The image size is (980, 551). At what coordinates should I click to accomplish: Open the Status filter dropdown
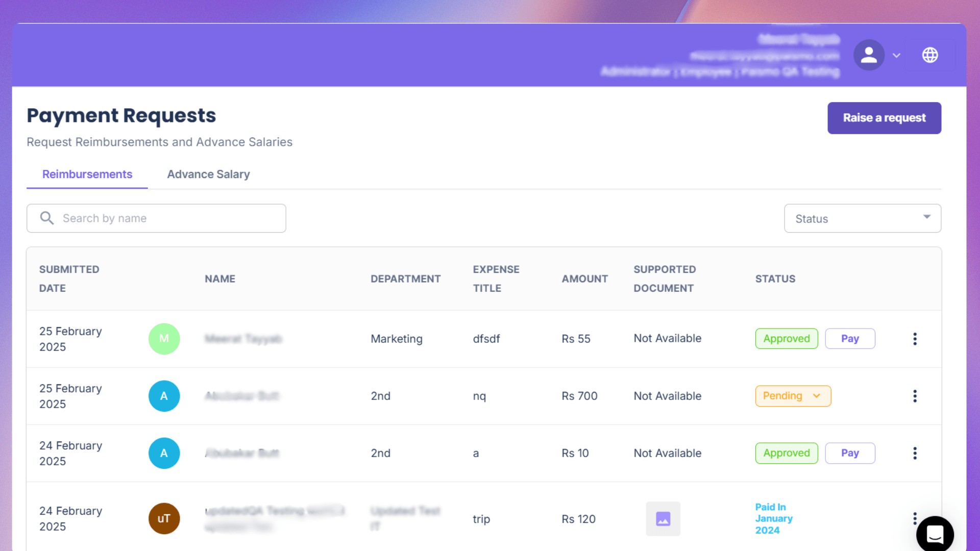click(863, 218)
